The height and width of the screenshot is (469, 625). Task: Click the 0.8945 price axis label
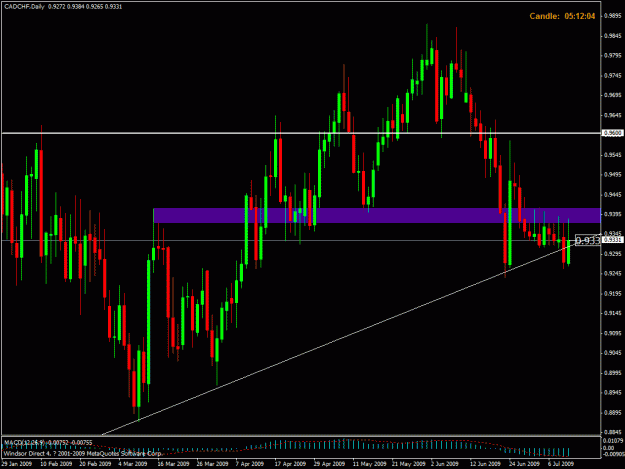pyautogui.click(x=613, y=392)
